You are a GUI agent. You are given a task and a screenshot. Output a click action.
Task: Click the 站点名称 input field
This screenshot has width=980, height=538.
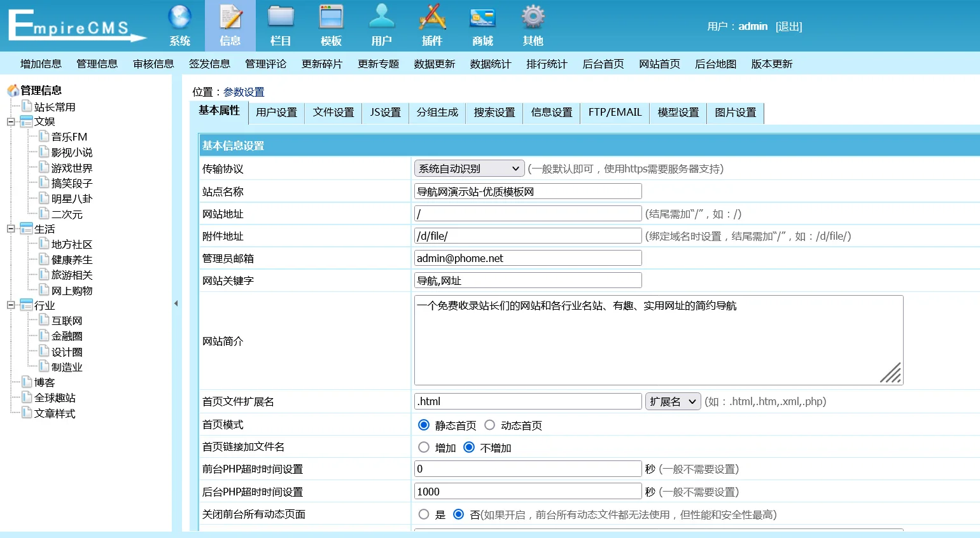(x=528, y=191)
